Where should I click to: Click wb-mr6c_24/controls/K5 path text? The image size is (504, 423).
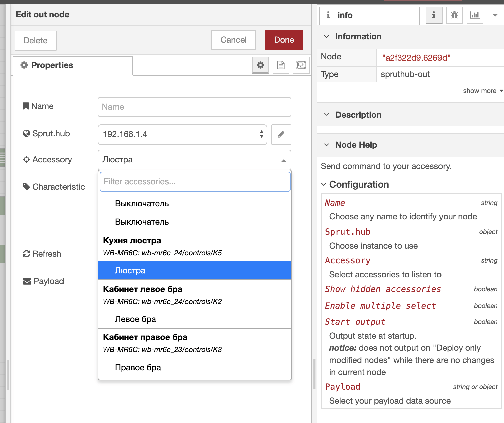[x=182, y=253]
